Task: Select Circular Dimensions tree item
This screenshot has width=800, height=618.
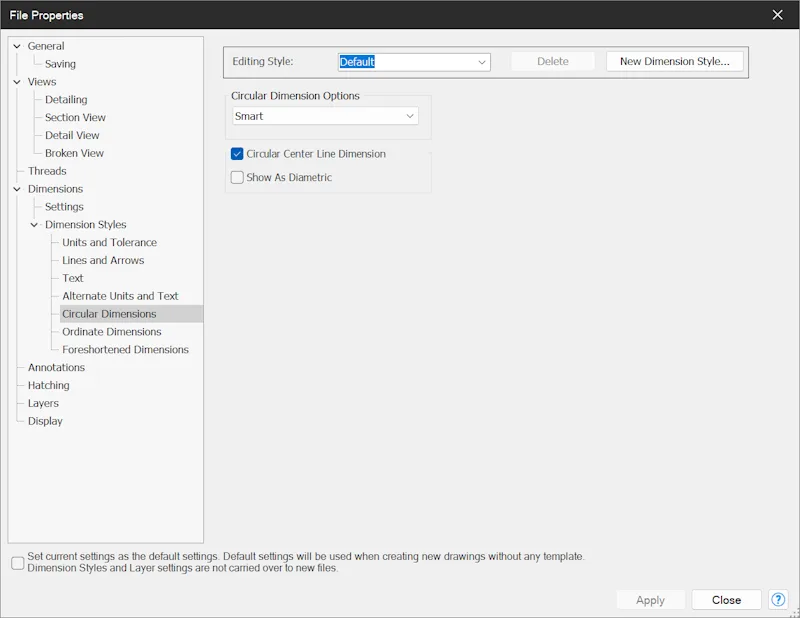Action: click(109, 314)
